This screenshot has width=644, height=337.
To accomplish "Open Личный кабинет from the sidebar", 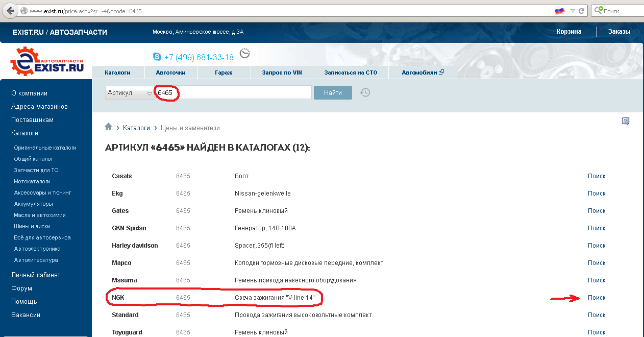I will point(36,275).
